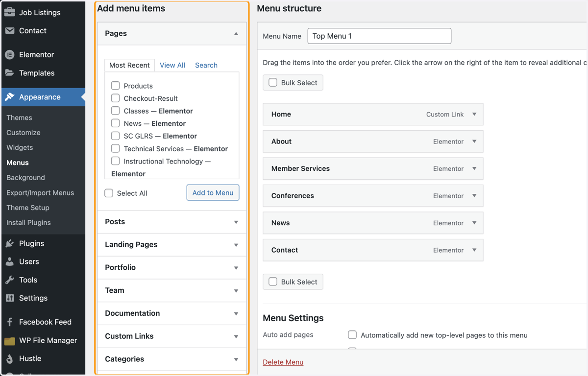This screenshot has height=376, width=588.
Task: Open the Home menu item dropdown arrow
Action: point(474,114)
